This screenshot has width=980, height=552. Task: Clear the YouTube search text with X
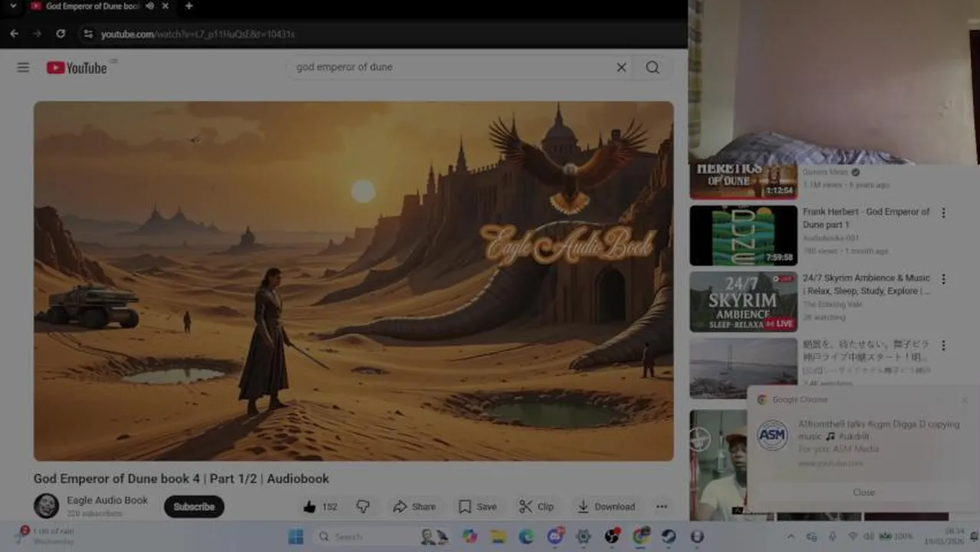coord(621,67)
